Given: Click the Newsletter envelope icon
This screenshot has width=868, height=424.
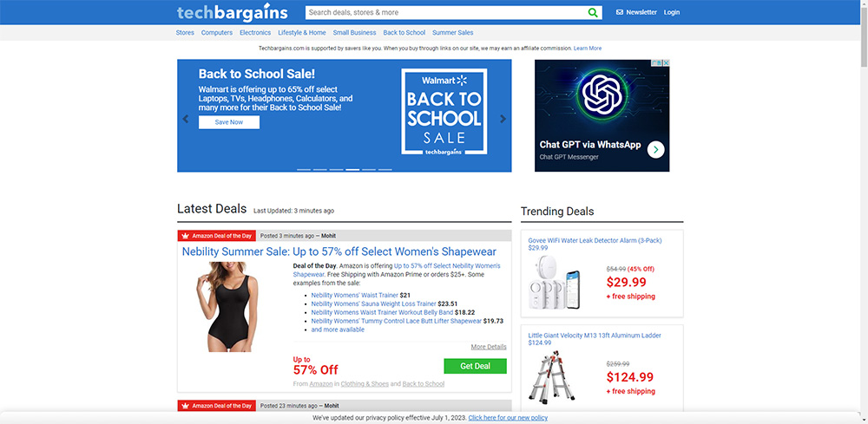Looking at the screenshot, I should point(620,12).
